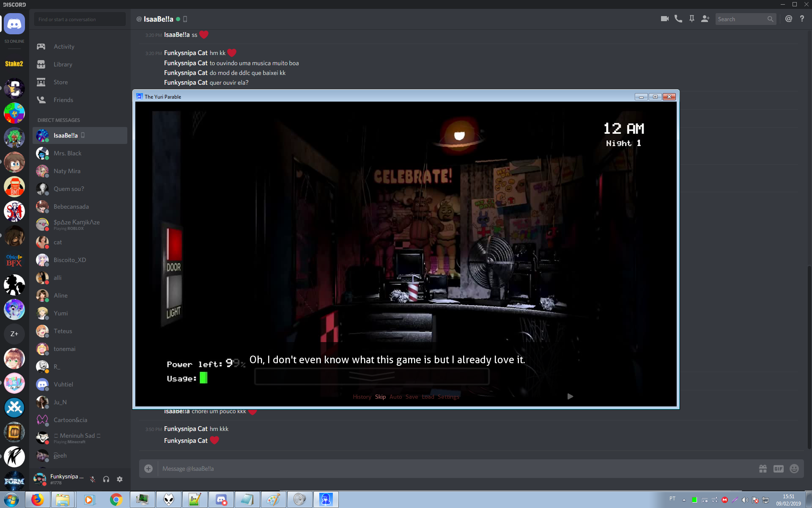Open the Store tab
This screenshot has height=508, width=812.
coord(80,82)
